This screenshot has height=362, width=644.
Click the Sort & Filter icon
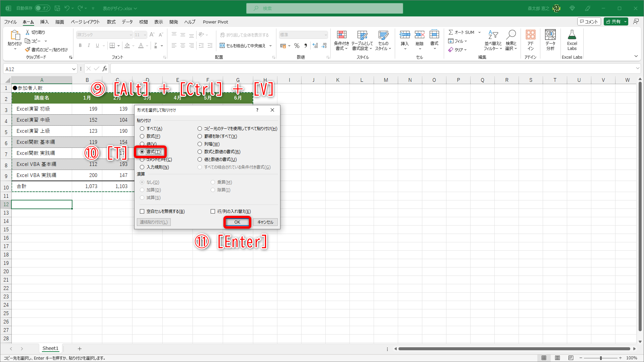pos(493,35)
